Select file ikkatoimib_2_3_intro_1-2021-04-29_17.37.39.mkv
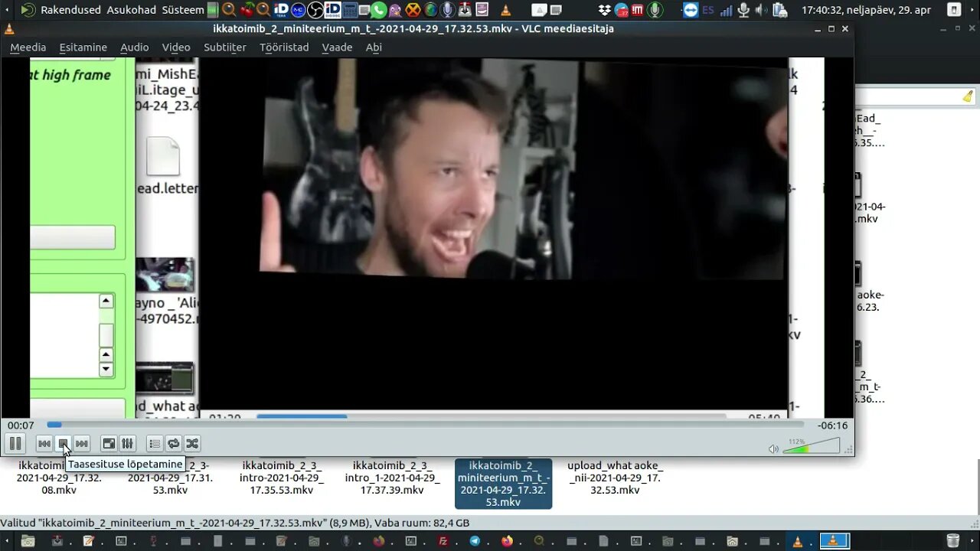Image resolution: width=980 pixels, height=551 pixels. [392, 478]
